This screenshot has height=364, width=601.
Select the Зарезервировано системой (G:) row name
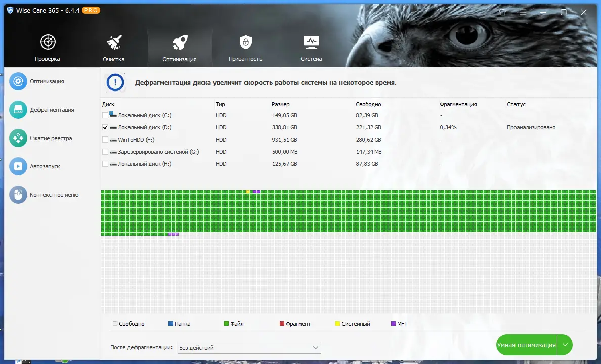point(158,152)
